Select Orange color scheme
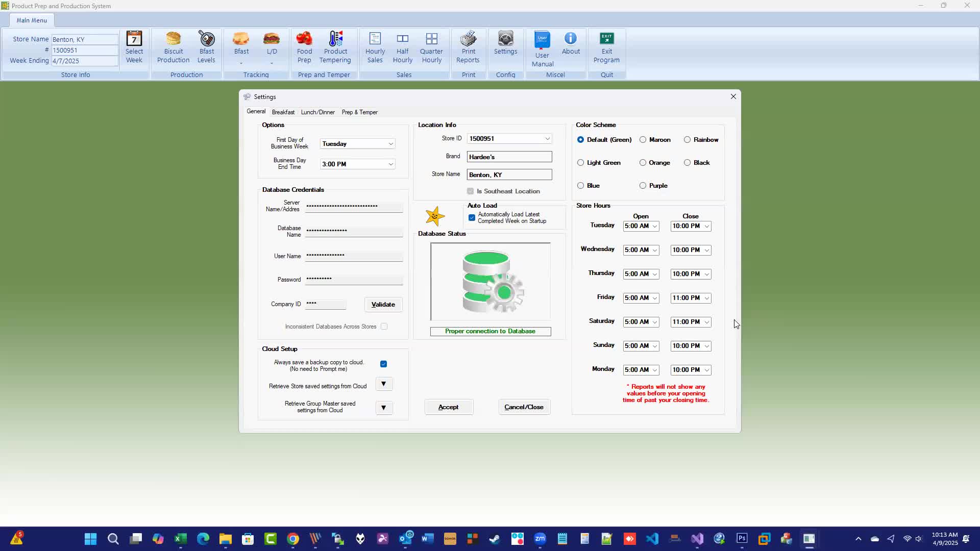 [x=643, y=163]
